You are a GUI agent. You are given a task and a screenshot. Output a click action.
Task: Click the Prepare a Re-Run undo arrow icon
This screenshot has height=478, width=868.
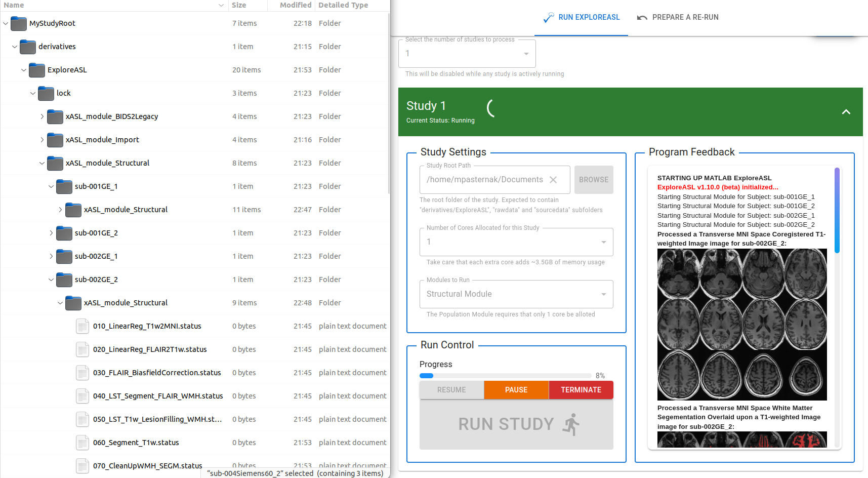[642, 18]
